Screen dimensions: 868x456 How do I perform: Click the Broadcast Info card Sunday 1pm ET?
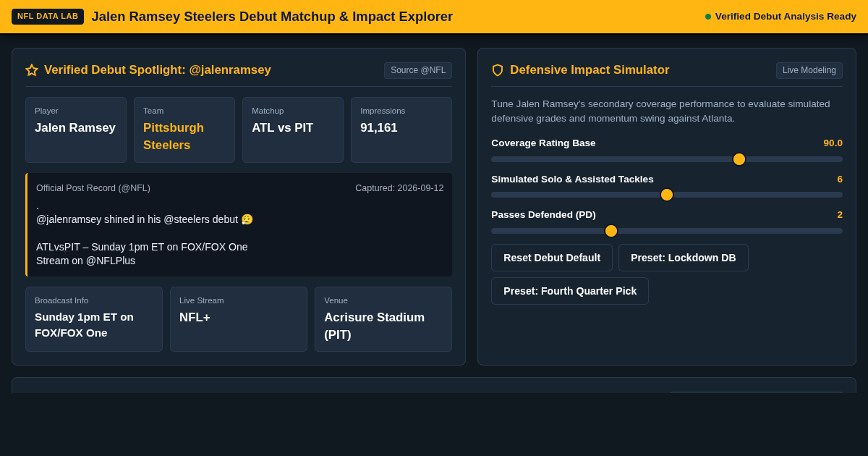(x=94, y=319)
